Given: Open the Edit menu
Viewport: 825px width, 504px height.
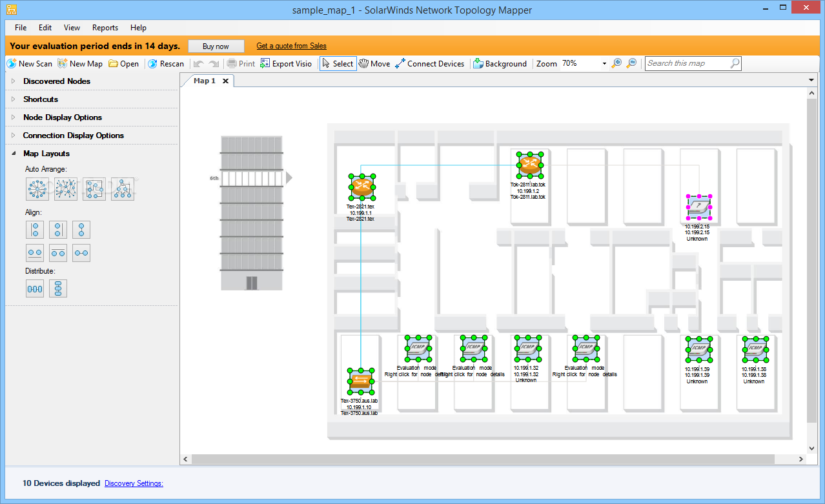Looking at the screenshot, I should [x=45, y=28].
